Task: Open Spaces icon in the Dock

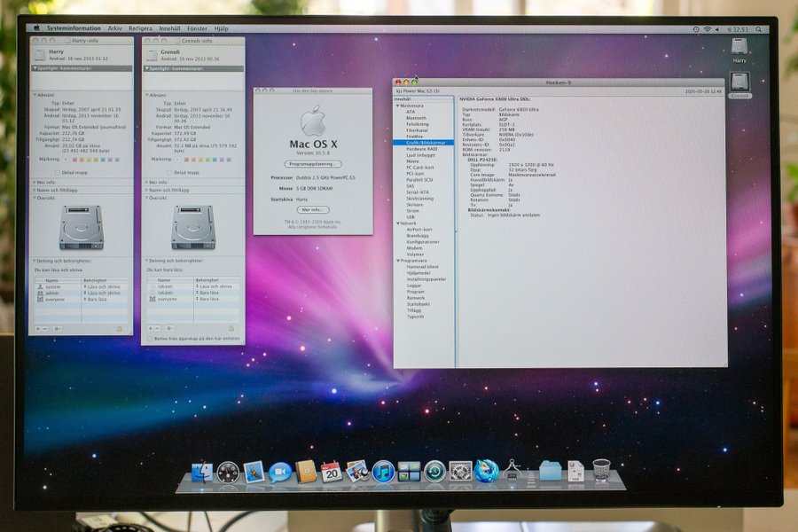Action: click(x=409, y=472)
